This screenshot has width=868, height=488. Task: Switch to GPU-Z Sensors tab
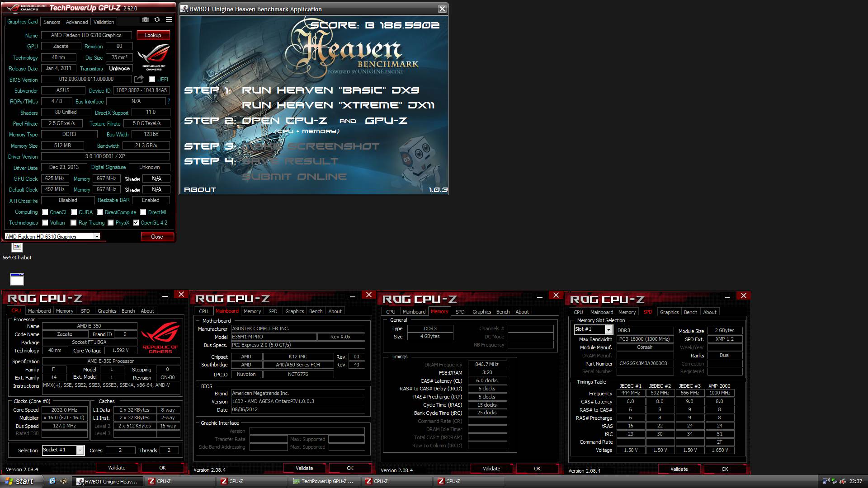(52, 22)
